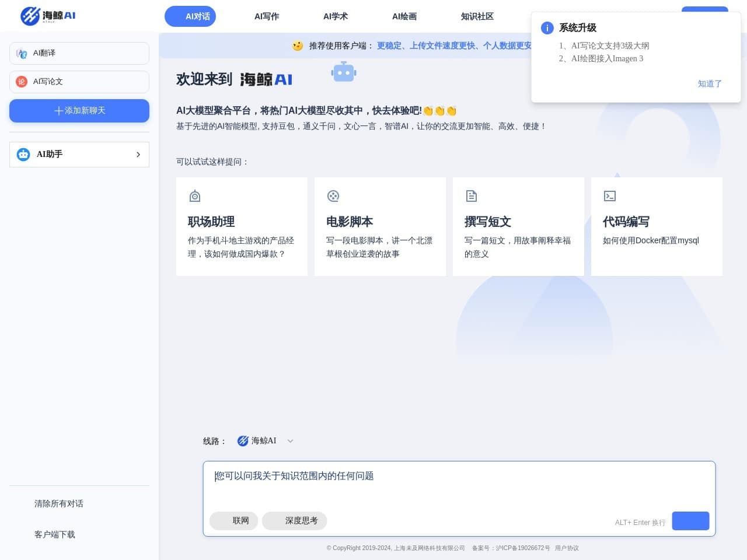Click the 添加新聊天 button

coord(79,111)
